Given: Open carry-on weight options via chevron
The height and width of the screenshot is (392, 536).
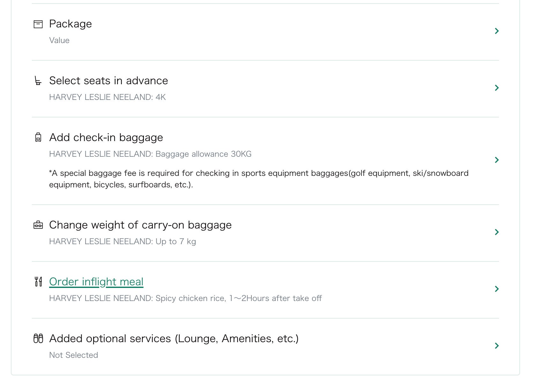Looking at the screenshot, I should [497, 232].
